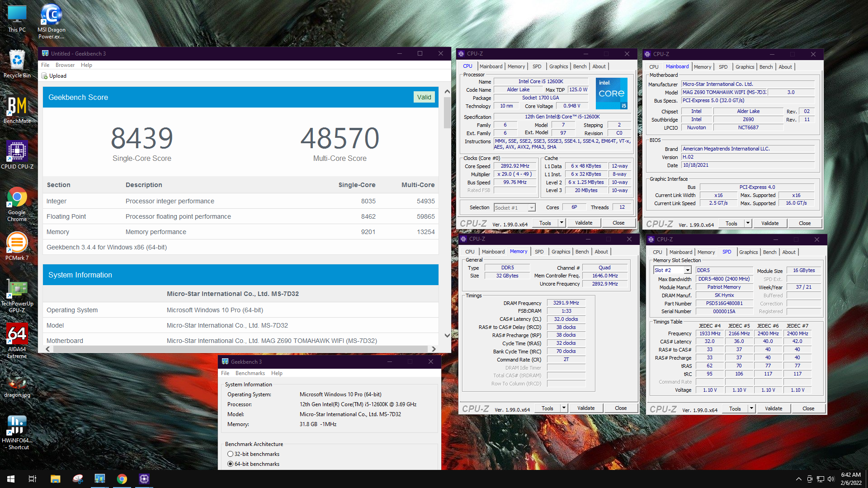Expand Tools dropdown arrow in SPD window
Viewport: 868px width, 488px height.
751,408
